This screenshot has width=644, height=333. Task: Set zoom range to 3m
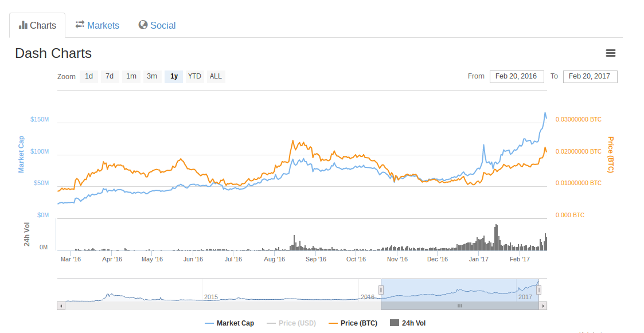(x=152, y=76)
